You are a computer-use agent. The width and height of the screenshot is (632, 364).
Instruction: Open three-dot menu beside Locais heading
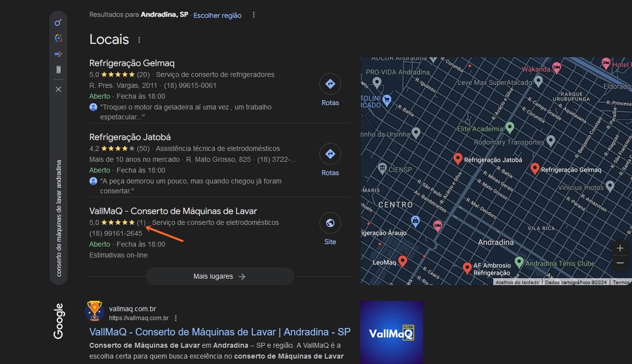[x=139, y=40]
